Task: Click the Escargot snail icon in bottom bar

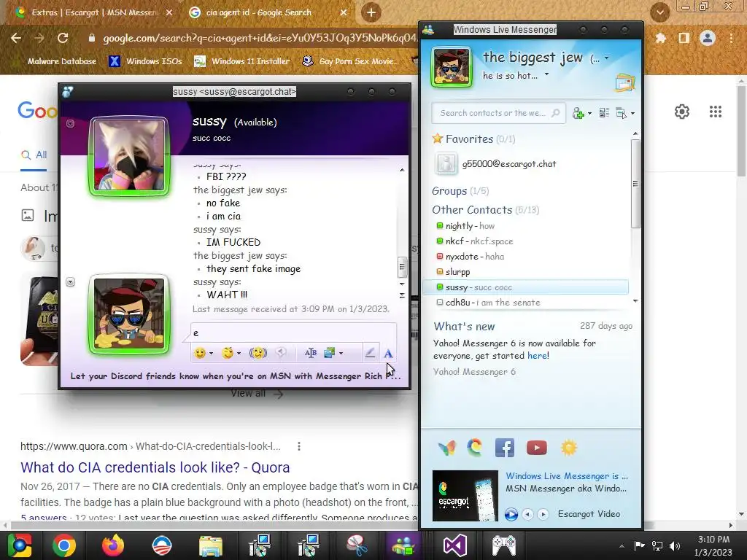Action: point(474,448)
